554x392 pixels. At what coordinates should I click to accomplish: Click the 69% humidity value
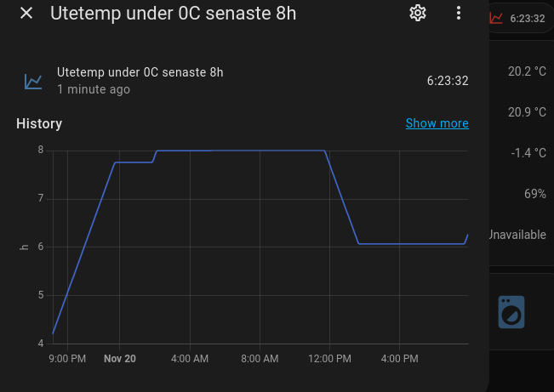pyautogui.click(x=535, y=194)
